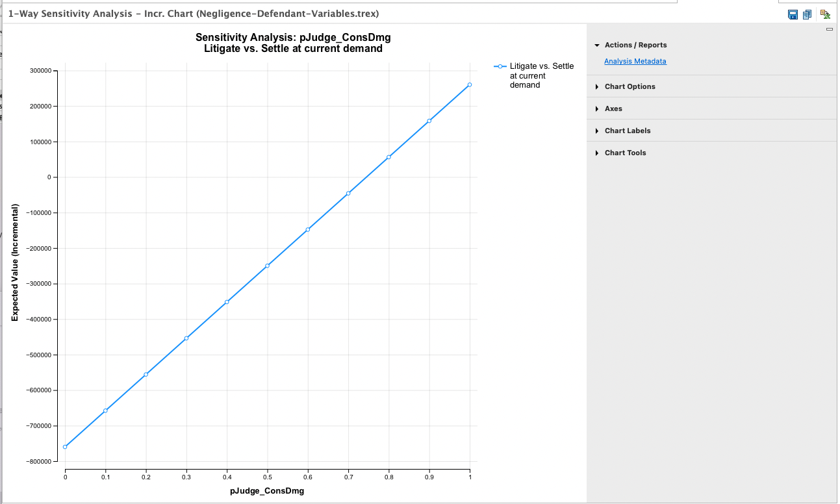Minimize the right side options panel
Viewport: 840px width, 504px height.
[829, 30]
